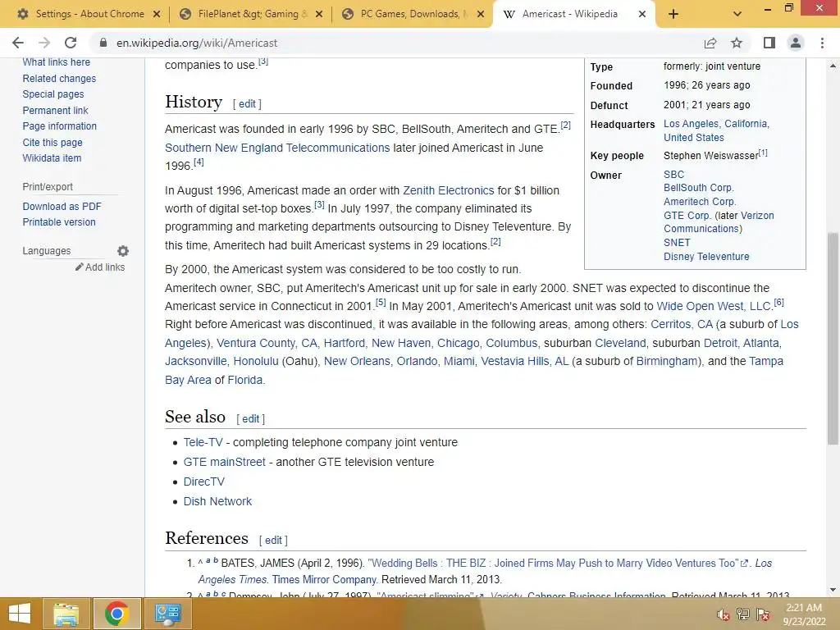
Task: Follow the Wide Open West, LLC link
Action: (714, 307)
